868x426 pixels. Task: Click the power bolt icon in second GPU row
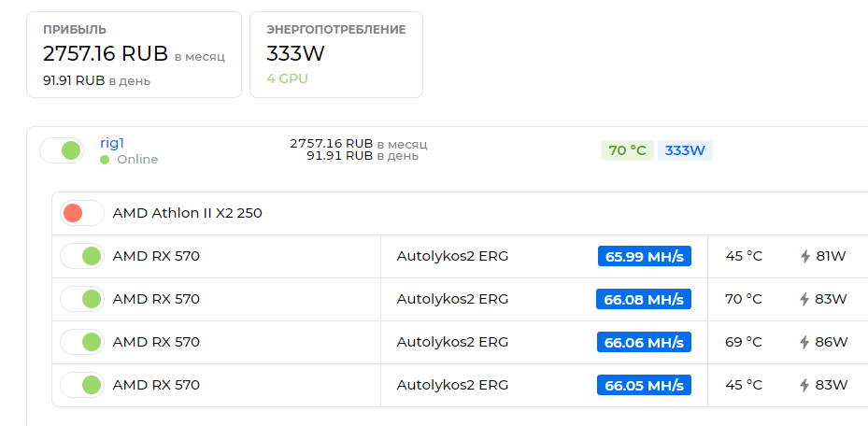(x=805, y=299)
